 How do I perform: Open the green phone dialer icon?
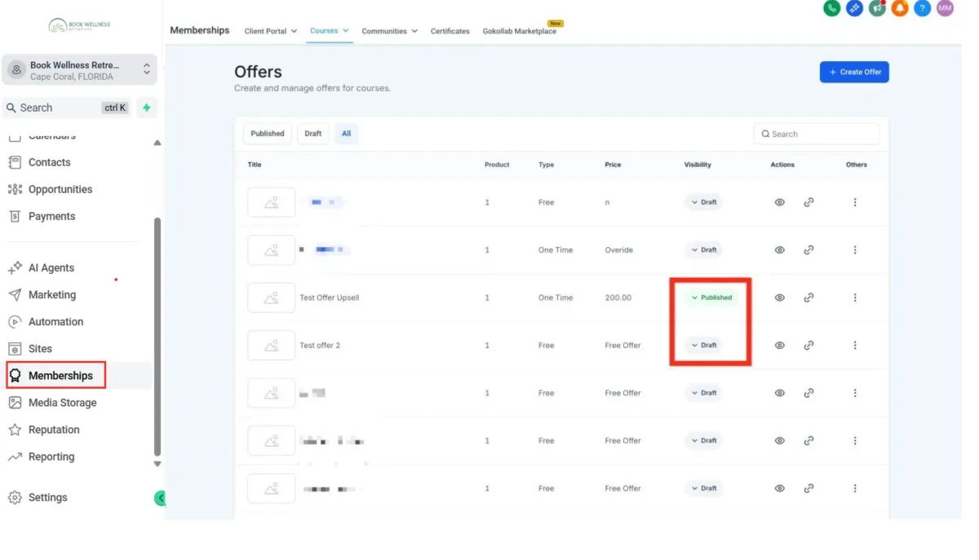click(831, 8)
